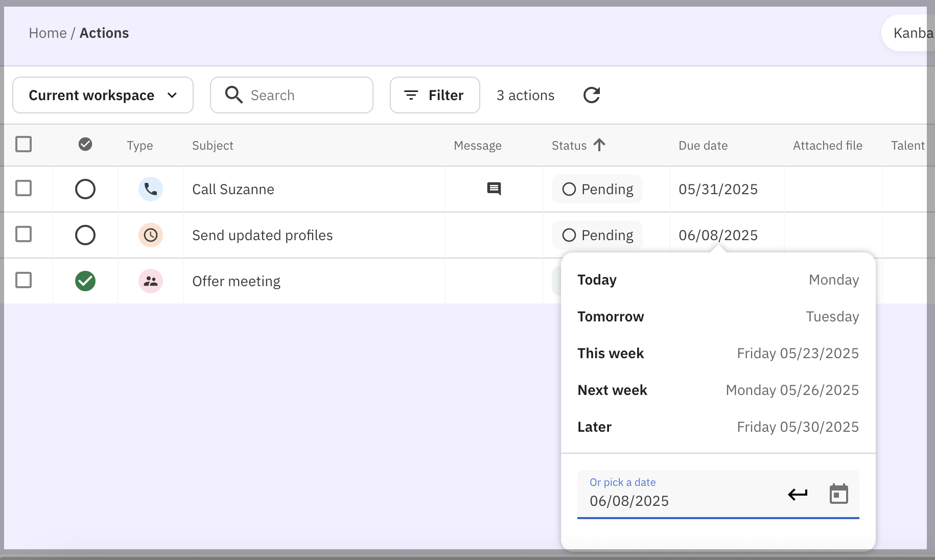This screenshot has width=935, height=560.
Task: Click the meeting people icon for Offer meeting
Action: tap(151, 281)
